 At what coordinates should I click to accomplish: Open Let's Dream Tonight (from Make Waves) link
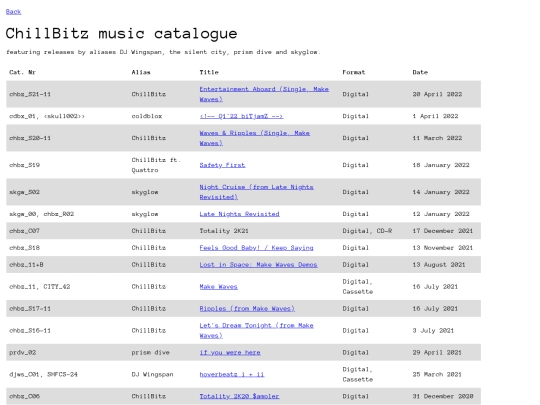tap(256, 330)
